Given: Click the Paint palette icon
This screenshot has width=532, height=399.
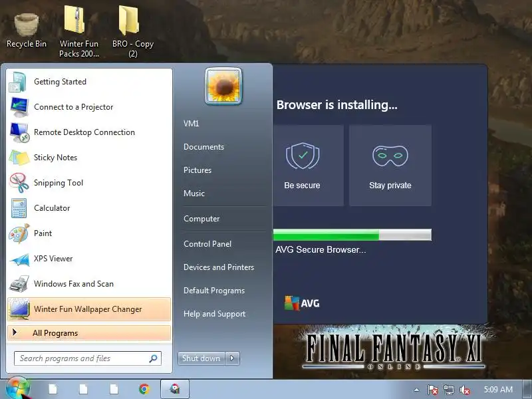Looking at the screenshot, I should pos(19,233).
